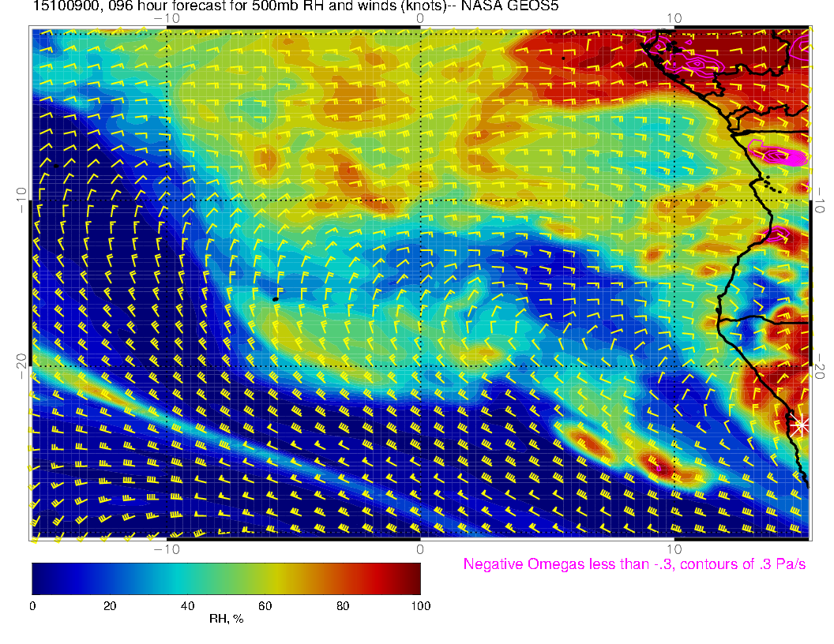Select the tiny island dot near the top edge

(563, 58)
